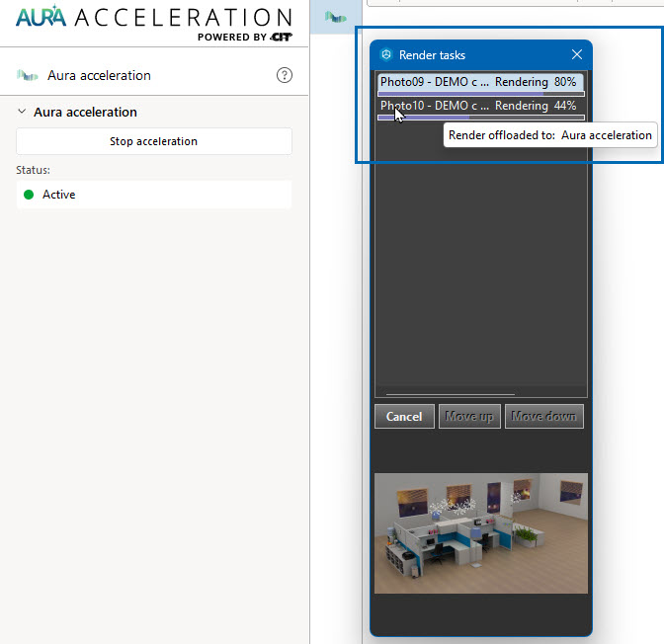This screenshot has width=664, height=644.
Task: Click the Aura acceleration panel header icon
Action: 27,76
